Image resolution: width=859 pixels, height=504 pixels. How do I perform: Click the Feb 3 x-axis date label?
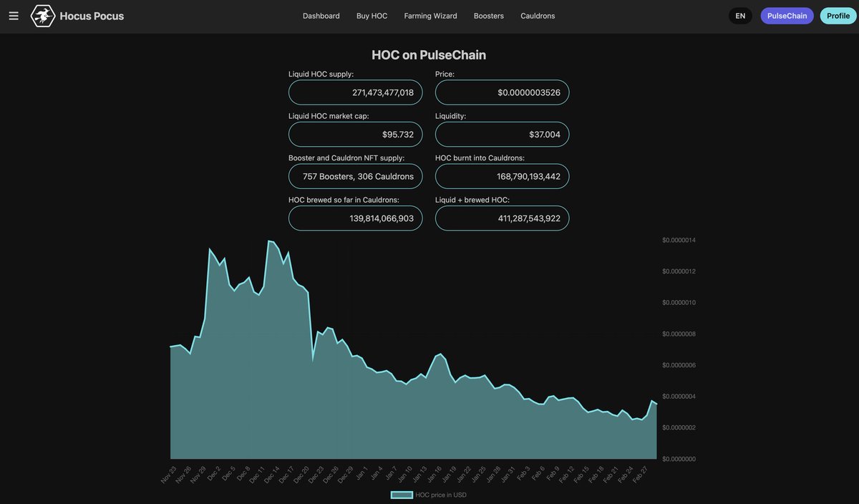[x=524, y=472]
